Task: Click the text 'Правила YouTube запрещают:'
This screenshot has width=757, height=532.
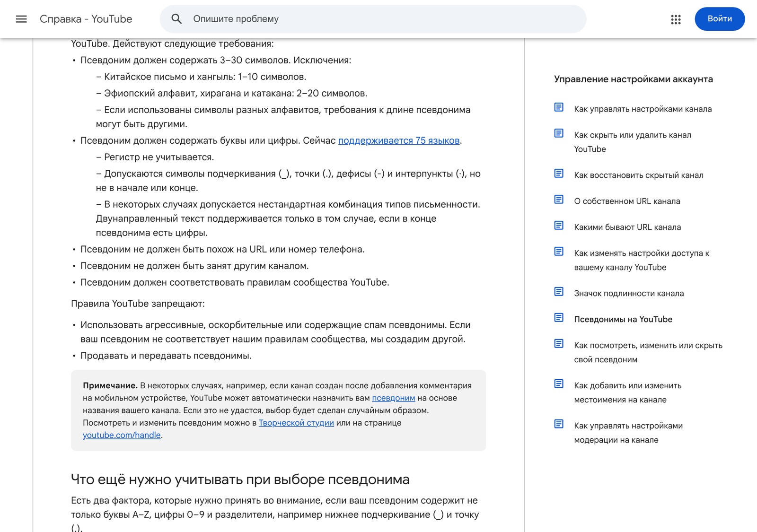Action: (x=138, y=304)
